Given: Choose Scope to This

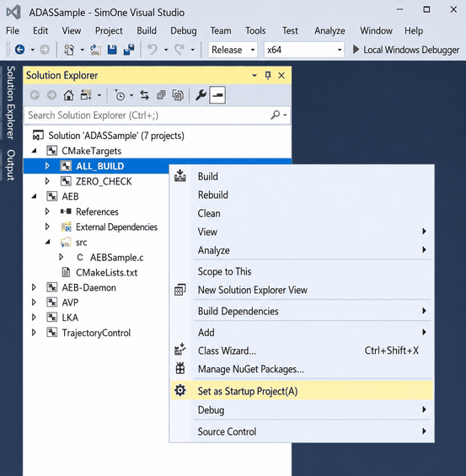Looking at the screenshot, I should pyautogui.click(x=302, y=271).
